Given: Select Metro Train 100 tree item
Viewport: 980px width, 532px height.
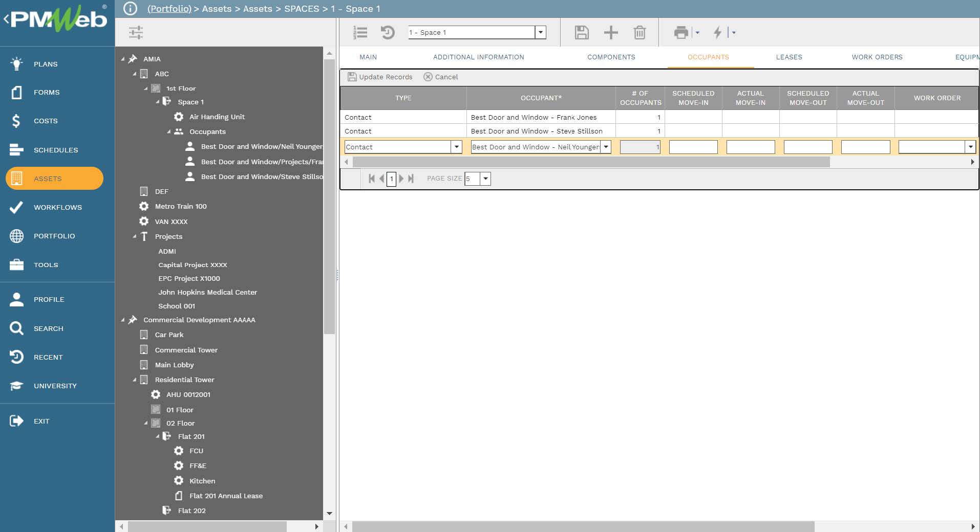Looking at the screenshot, I should point(181,207).
